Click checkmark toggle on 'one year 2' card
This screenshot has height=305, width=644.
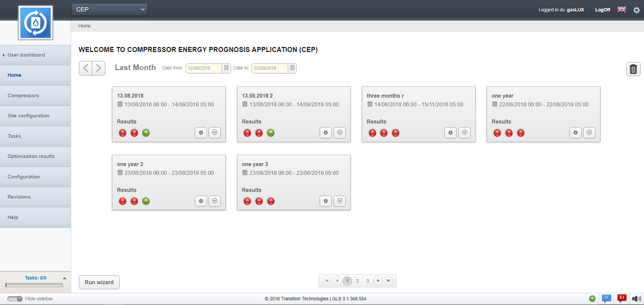point(215,201)
